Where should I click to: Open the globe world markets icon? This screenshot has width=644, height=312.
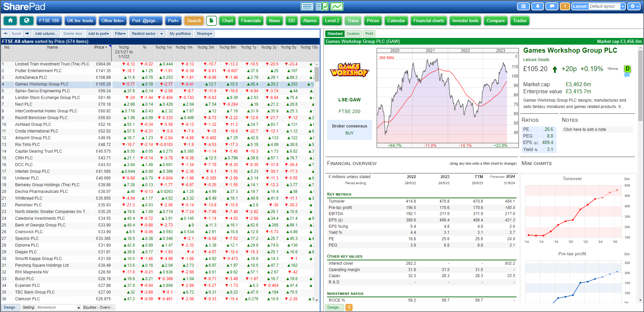26,21
